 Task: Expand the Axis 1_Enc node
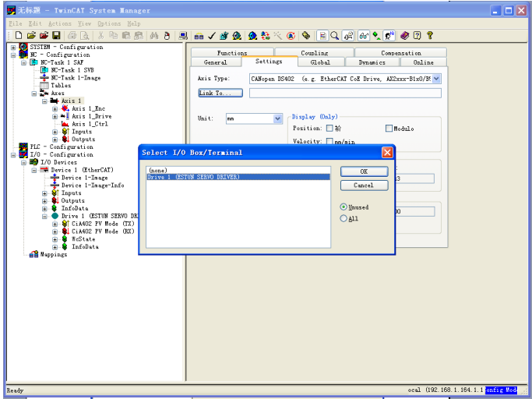click(55, 109)
